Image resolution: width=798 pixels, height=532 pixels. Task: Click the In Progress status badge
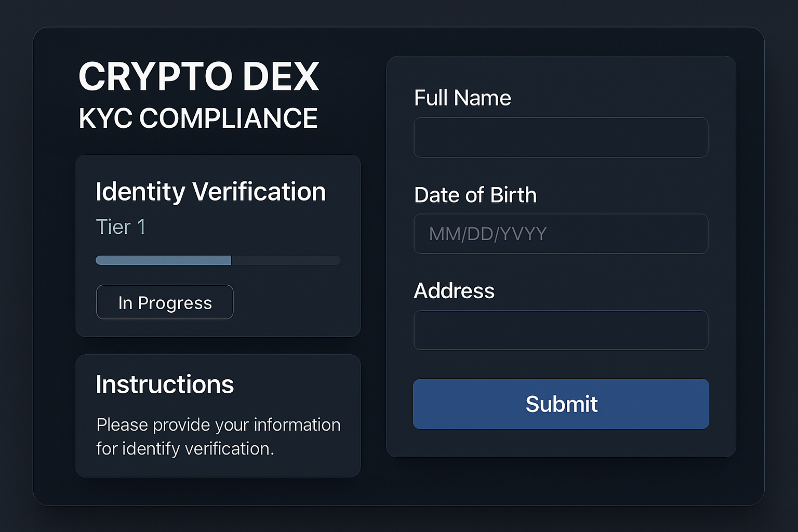165,302
